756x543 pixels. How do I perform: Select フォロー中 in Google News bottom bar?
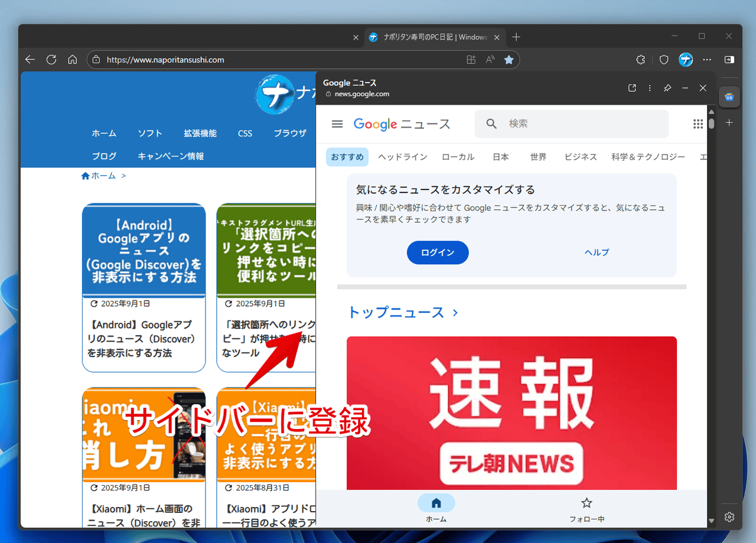click(x=586, y=509)
